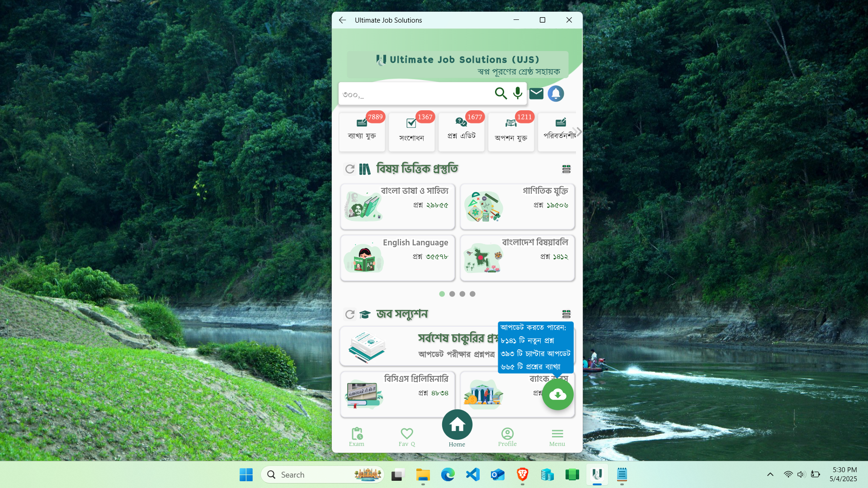Open the partially visible পরিবর্তনশীল card

[x=557, y=131]
